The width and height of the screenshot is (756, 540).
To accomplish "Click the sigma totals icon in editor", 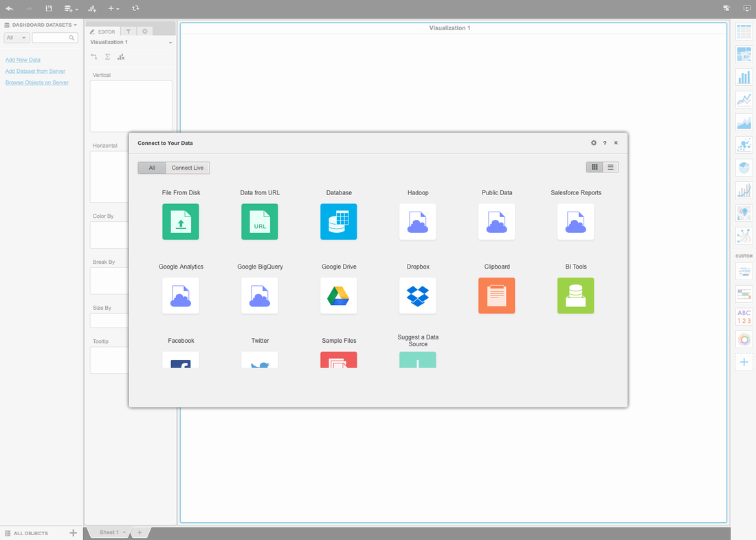I will [107, 57].
